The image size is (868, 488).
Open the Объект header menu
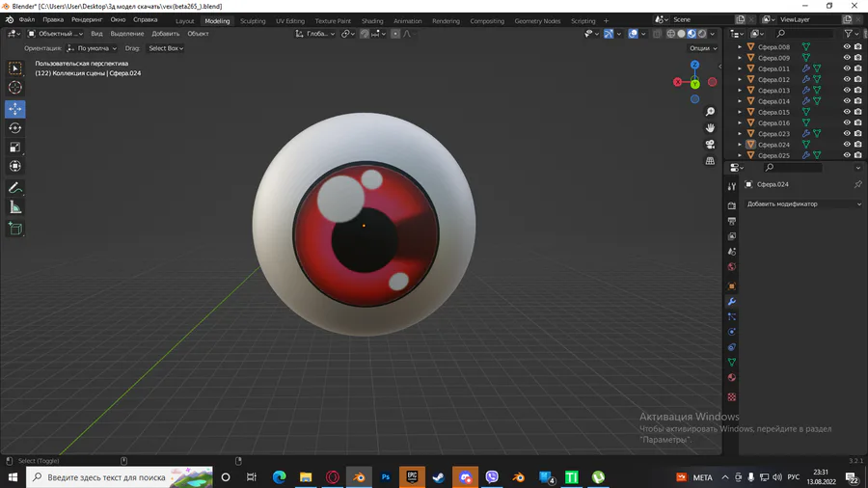[198, 34]
